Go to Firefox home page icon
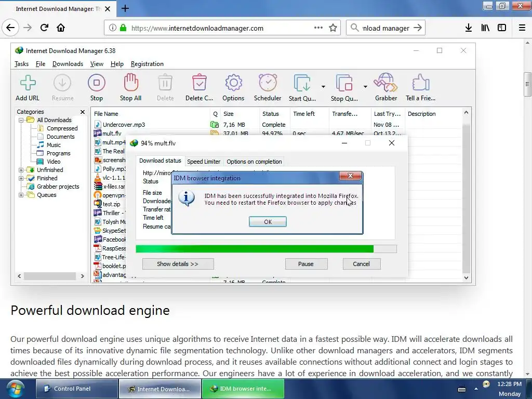 [61, 28]
